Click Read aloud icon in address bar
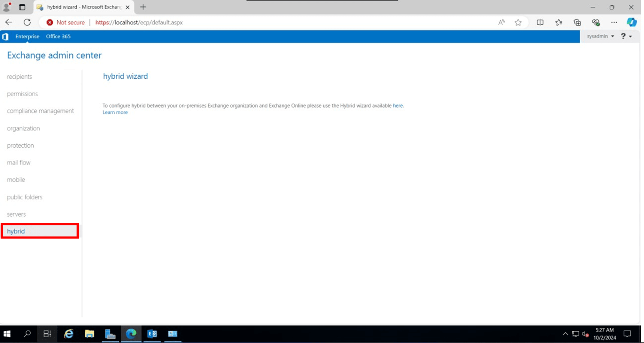The height and width of the screenshot is (343, 644). pyautogui.click(x=501, y=22)
